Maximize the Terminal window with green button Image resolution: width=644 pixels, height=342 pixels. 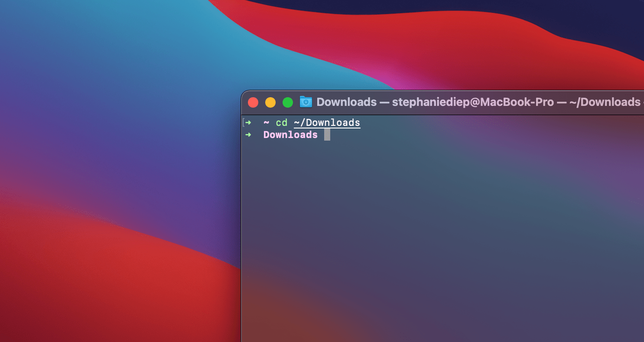(288, 102)
